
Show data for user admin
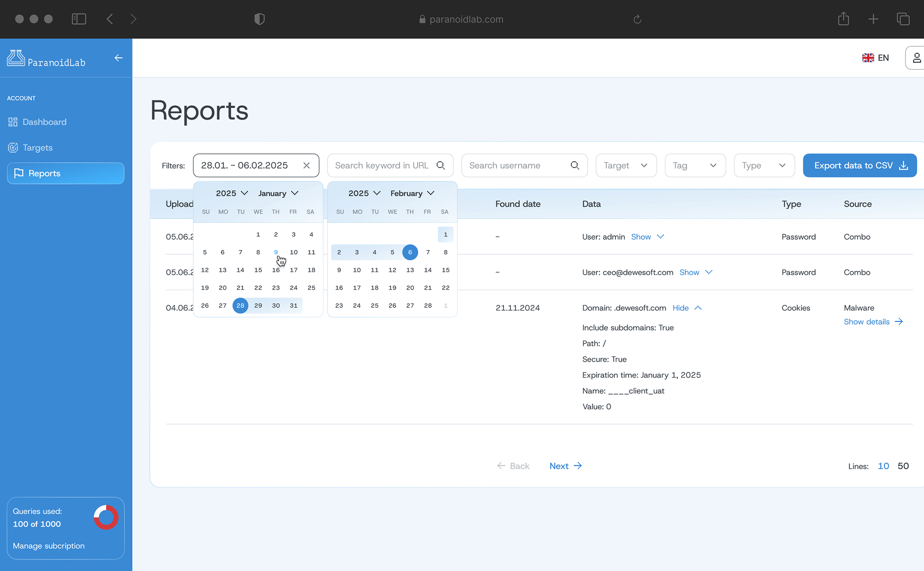[647, 237]
